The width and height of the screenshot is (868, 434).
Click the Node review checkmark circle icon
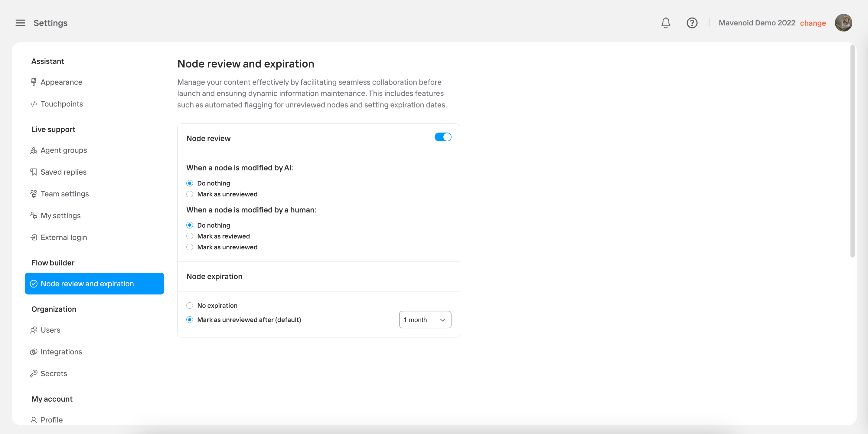[x=34, y=284]
